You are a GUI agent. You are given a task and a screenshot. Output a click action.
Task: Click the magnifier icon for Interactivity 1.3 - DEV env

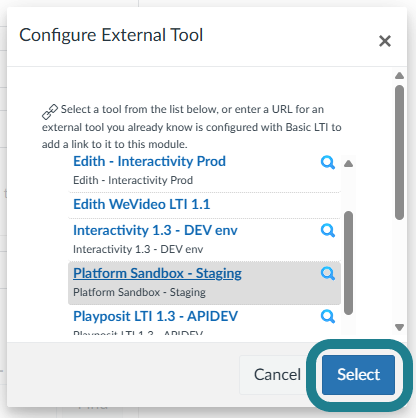click(x=328, y=230)
